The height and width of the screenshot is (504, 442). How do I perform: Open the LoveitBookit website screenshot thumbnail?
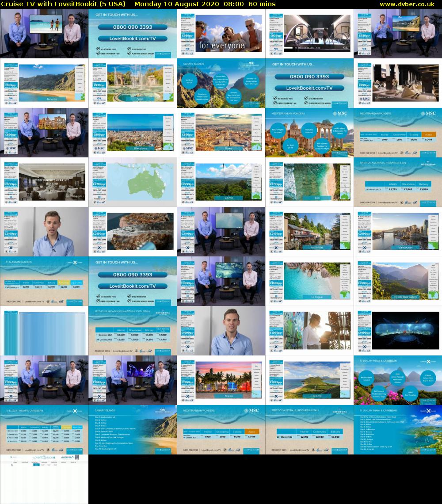tap(44, 479)
